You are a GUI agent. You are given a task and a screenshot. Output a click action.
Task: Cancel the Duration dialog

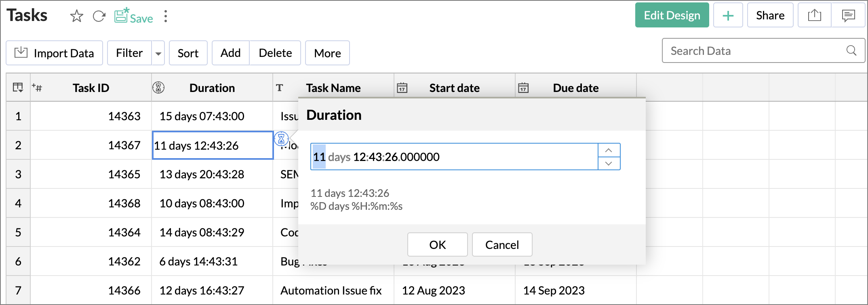coord(502,244)
